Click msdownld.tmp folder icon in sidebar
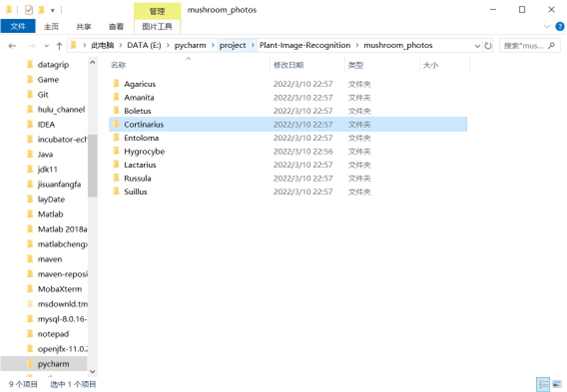 (30, 304)
